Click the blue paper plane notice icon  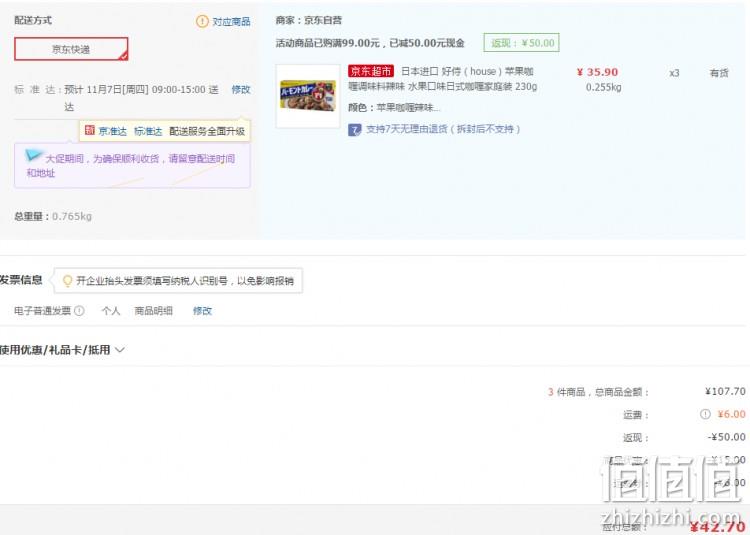(x=33, y=154)
